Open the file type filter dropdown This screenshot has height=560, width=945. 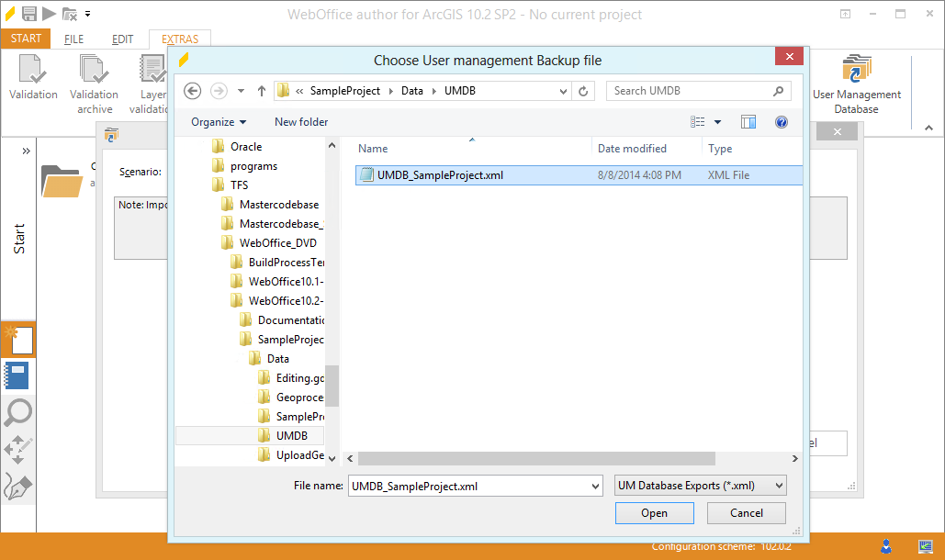700,485
